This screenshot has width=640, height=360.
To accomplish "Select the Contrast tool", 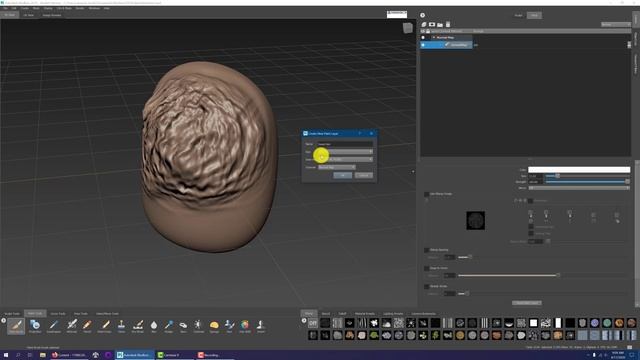I will coord(198,326).
